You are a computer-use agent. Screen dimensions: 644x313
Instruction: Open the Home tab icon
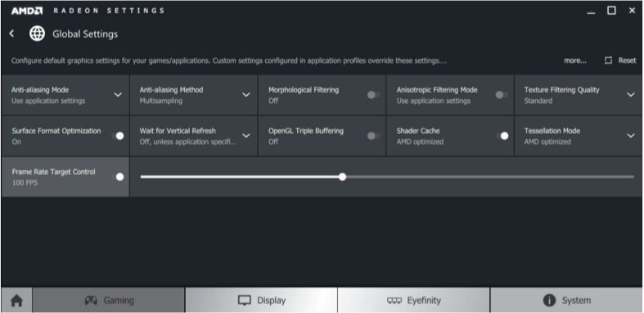17,300
